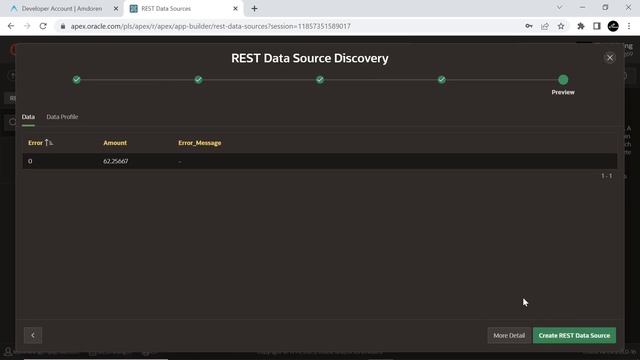Open browser extensions puzzle icon

click(580, 26)
